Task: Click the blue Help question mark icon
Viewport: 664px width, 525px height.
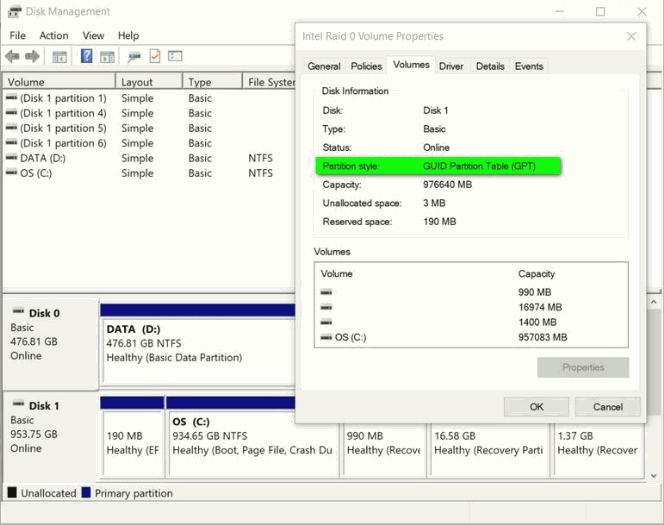Action: point(87,57)
